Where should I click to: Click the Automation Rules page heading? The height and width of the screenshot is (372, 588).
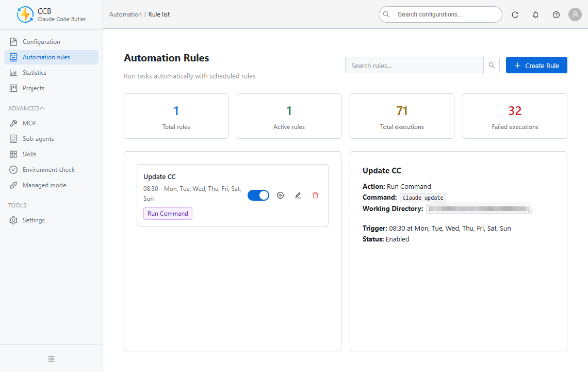click(167, 58)
